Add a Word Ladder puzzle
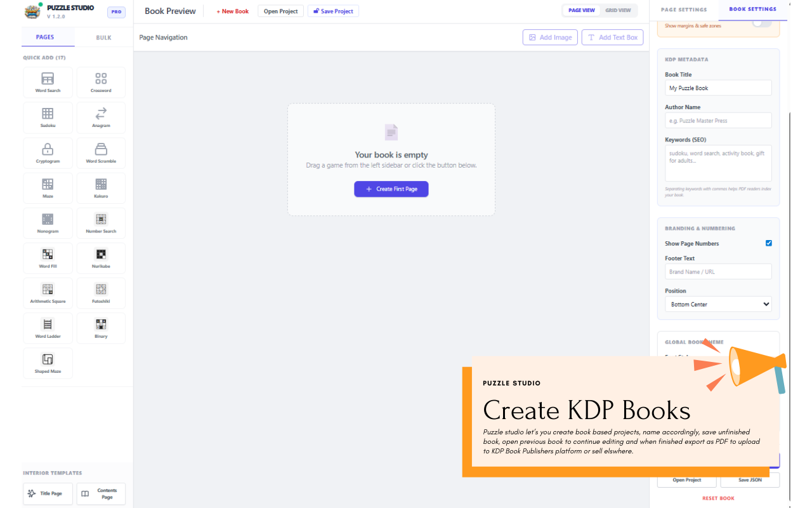812x508 pixels. coord(48,328)
